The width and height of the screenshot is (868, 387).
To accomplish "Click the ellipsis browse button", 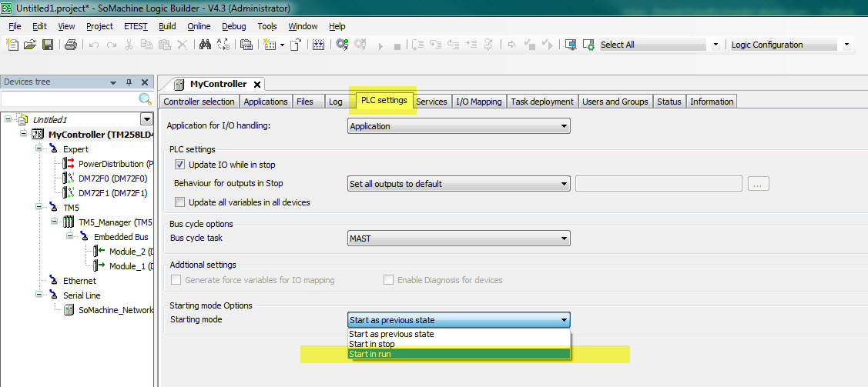I will [759, 184].
